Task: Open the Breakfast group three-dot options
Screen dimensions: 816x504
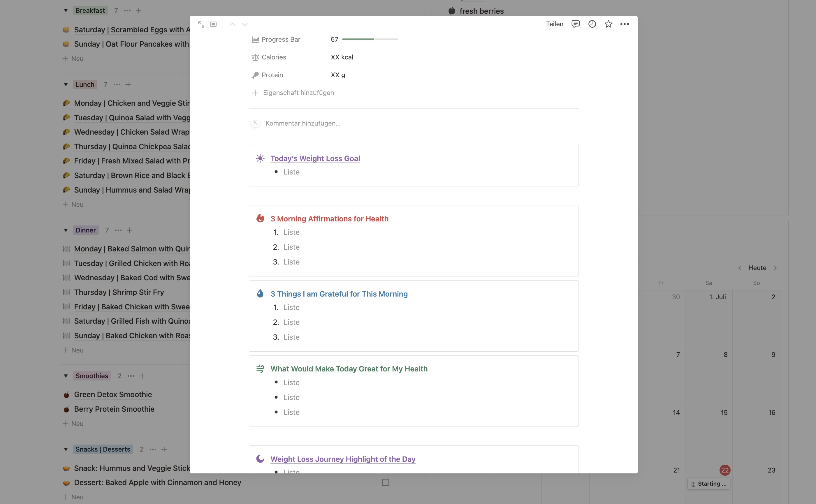Action: tap(127, 11)
